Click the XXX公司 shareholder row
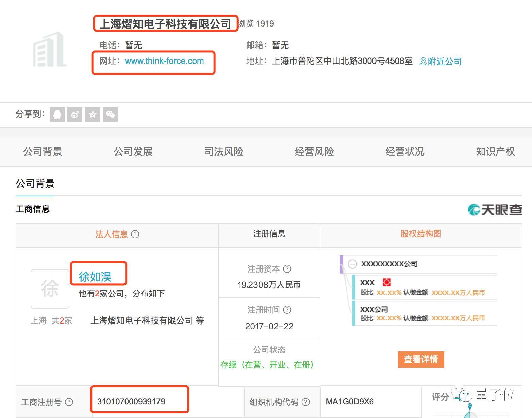 click(x=425, y=313)
